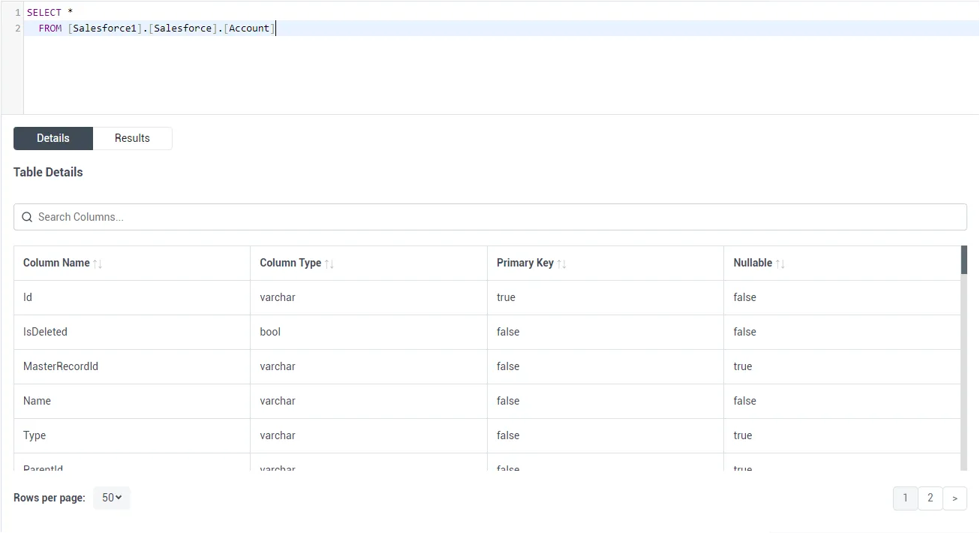Image resolution: width=980 pixels, height=533 pixels.
Task: Sort by Nullable using arrows icon
Action: click(x=780, y=263)
